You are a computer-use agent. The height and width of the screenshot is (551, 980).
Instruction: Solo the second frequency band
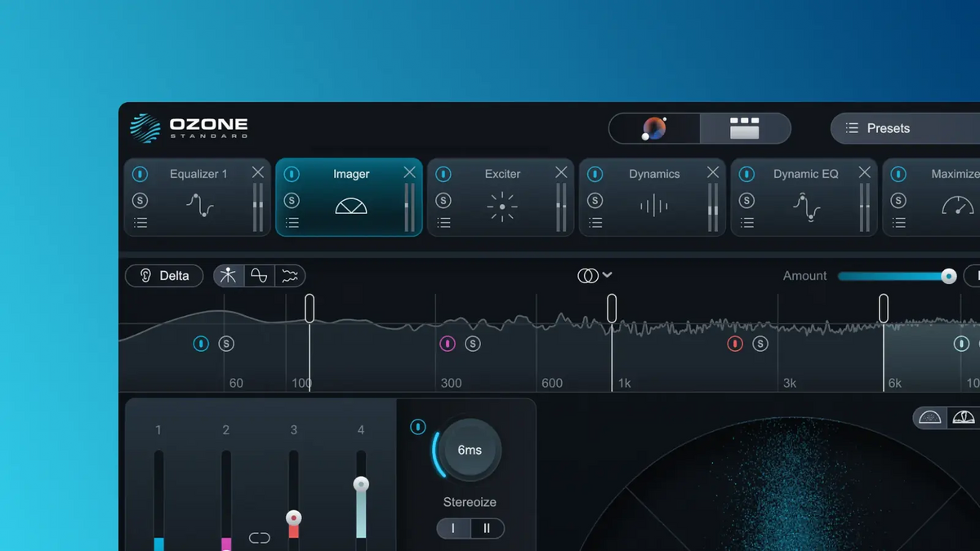click(473, 344)
